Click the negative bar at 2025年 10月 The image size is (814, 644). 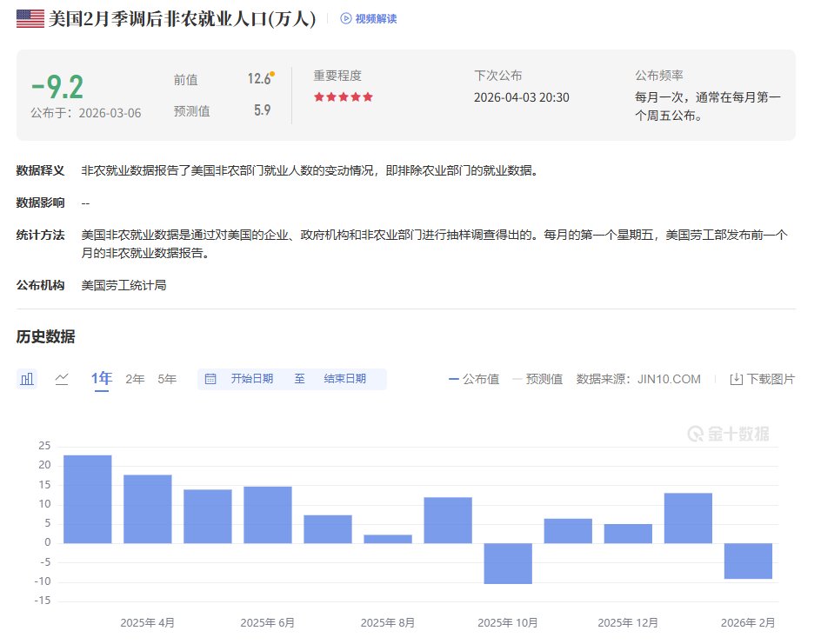coord(508,563)
